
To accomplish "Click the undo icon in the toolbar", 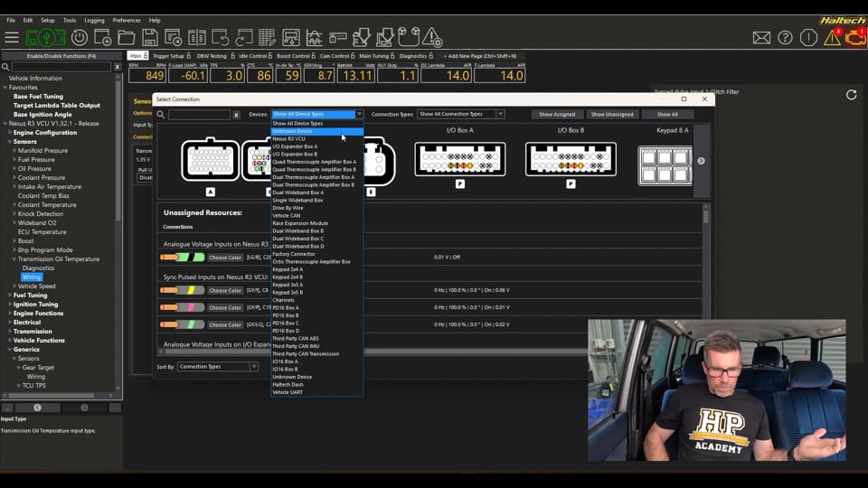I will (x=220, y=38).
